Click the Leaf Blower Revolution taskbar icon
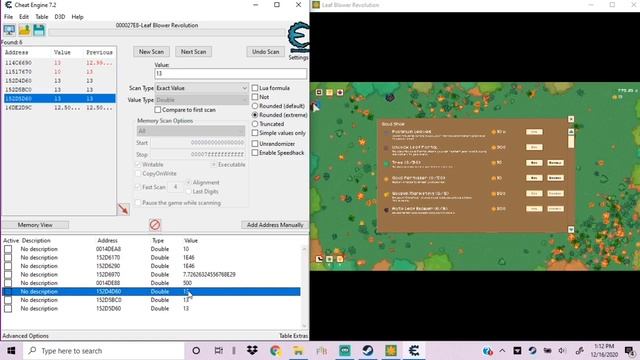The height and width of the screenshot is (360, 640). pyautogui.click(x=391, y=351)
